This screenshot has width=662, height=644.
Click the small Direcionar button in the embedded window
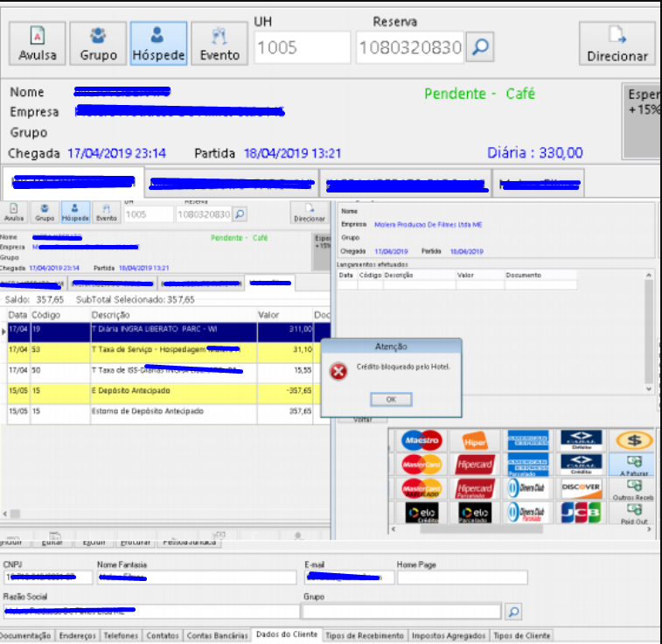point(310,213)
